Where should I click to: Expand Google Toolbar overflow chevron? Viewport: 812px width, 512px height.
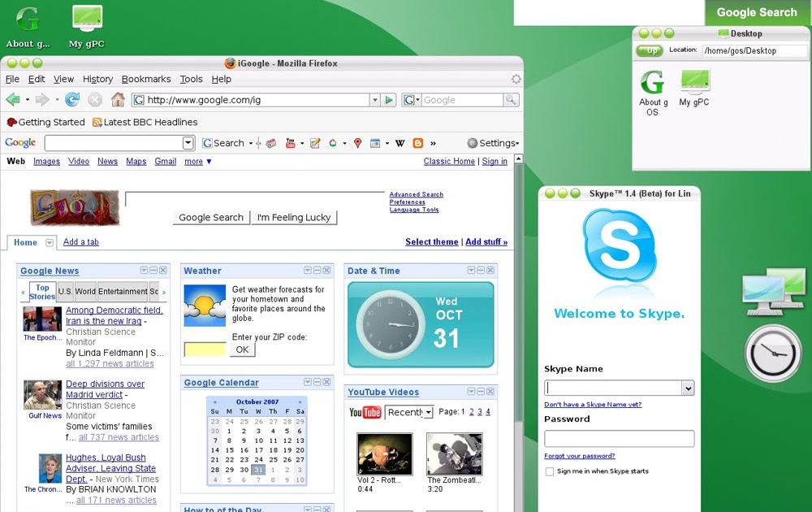coord(433,143)
